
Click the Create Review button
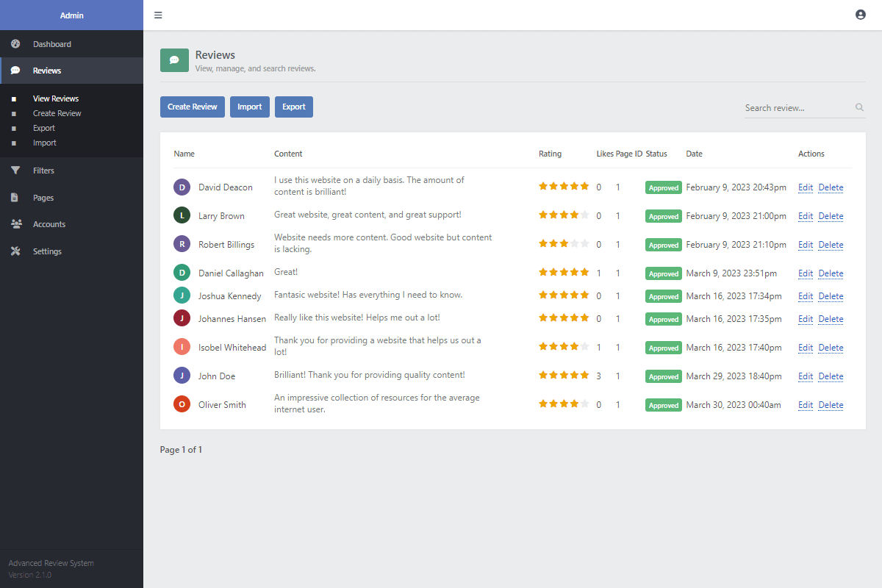pos(193,107)
